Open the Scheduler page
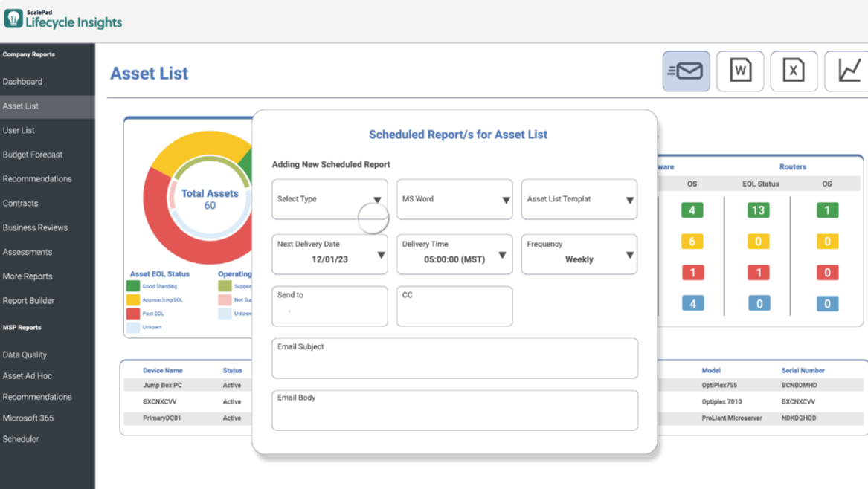The image size is (868, 489). click(21, 439)
